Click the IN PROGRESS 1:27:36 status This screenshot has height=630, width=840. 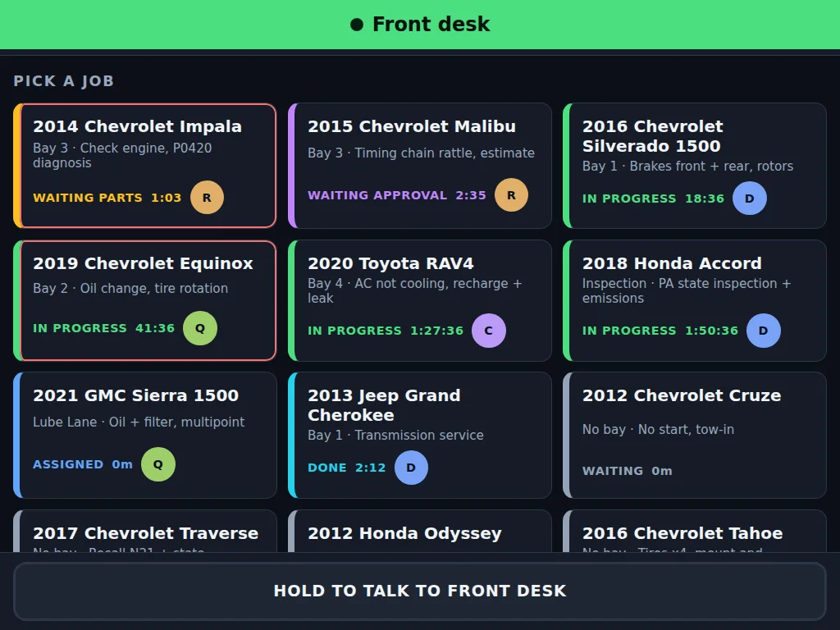[x=386, y=331]
